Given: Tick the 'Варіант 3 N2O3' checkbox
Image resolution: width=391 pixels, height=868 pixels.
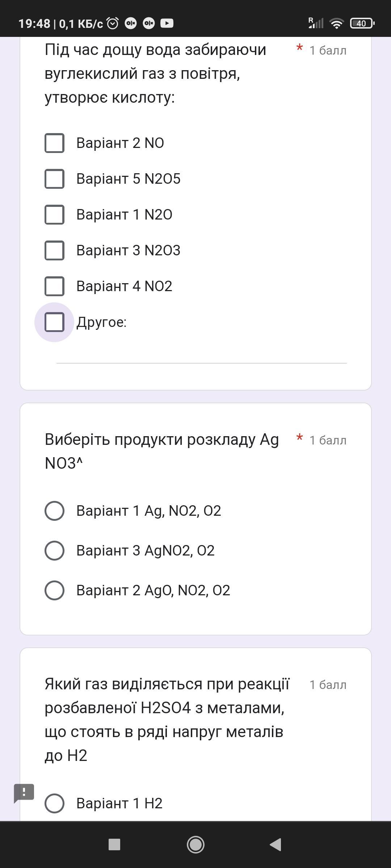Looking at the screenshot, I should (54, 250).
